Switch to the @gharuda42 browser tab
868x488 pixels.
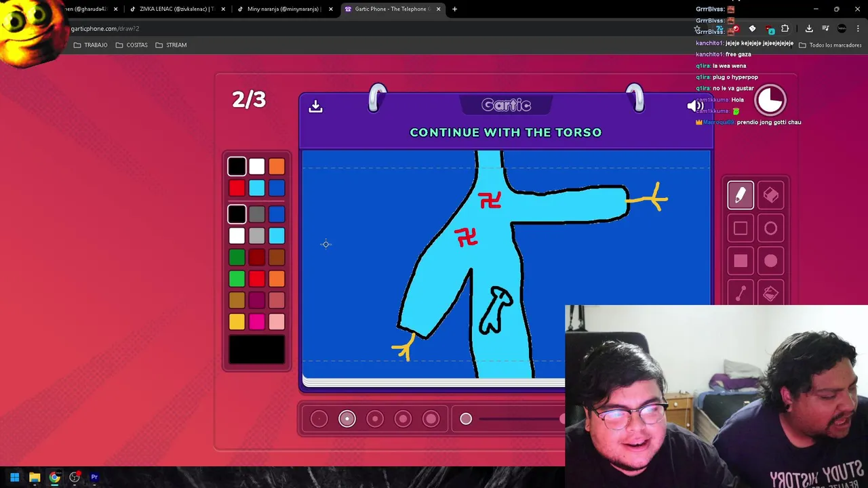(85, 9)
